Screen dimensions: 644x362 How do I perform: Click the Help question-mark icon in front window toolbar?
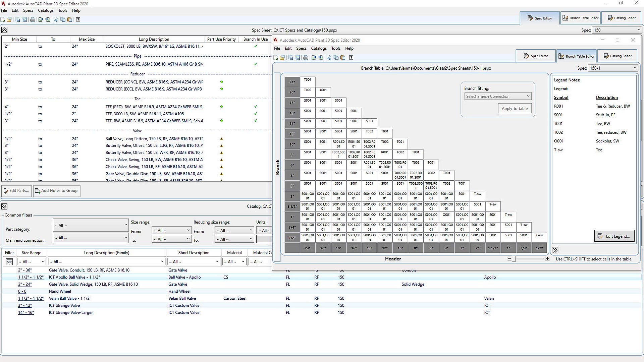coord(351,58)
